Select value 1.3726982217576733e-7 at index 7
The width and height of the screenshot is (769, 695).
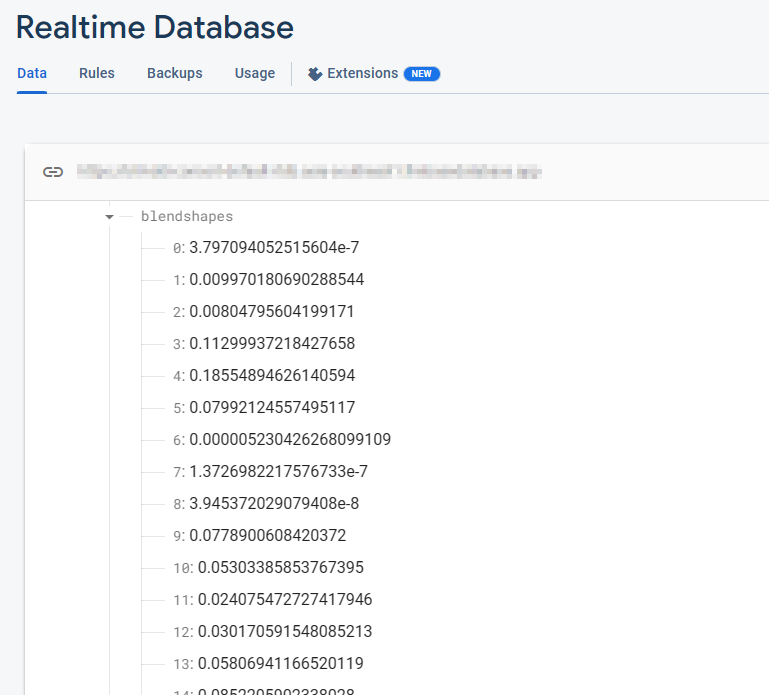coord(279,471)
